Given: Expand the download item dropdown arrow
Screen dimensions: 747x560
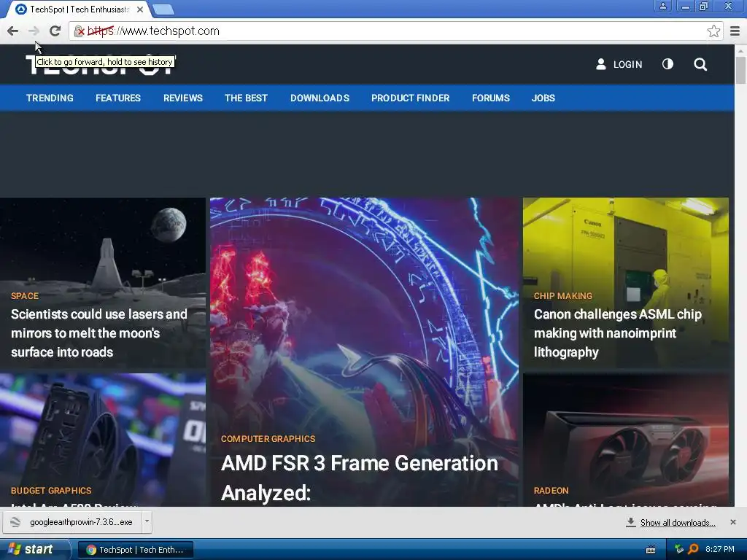Looking at the screenshot, I should tap(147, 522).
